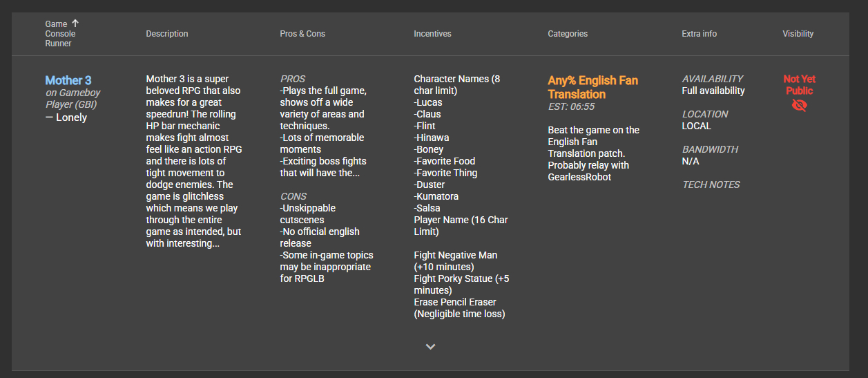Click the TECH NOTES label

click(711, 185)
